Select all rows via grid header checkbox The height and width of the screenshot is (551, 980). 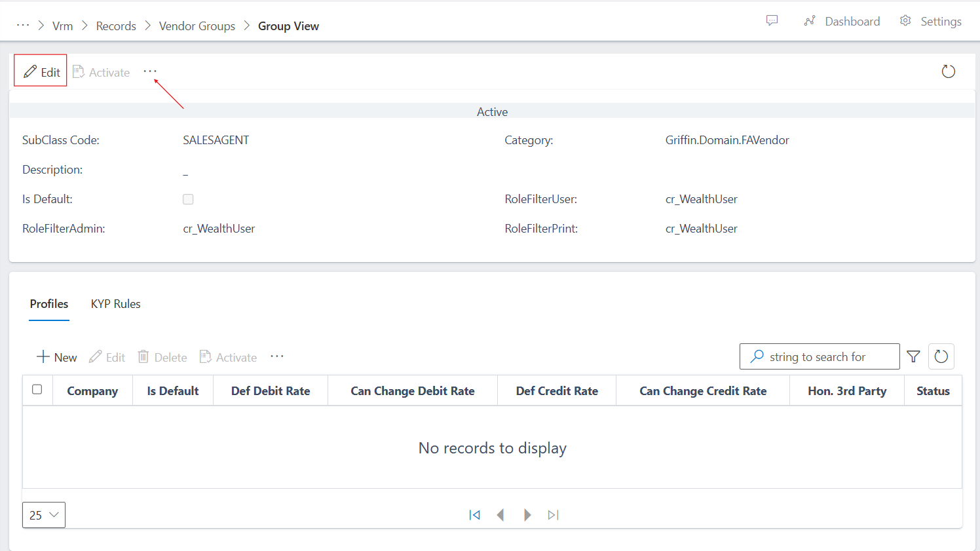point(37,389)
